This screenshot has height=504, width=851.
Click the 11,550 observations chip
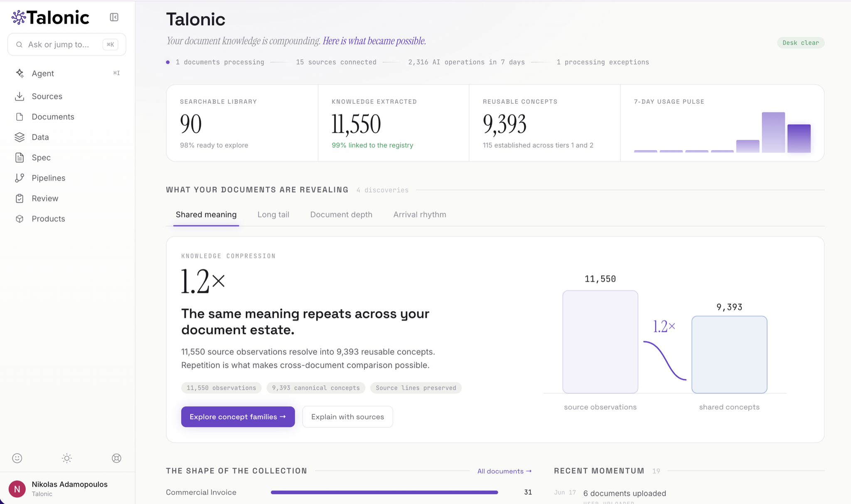tap(221, 388)
